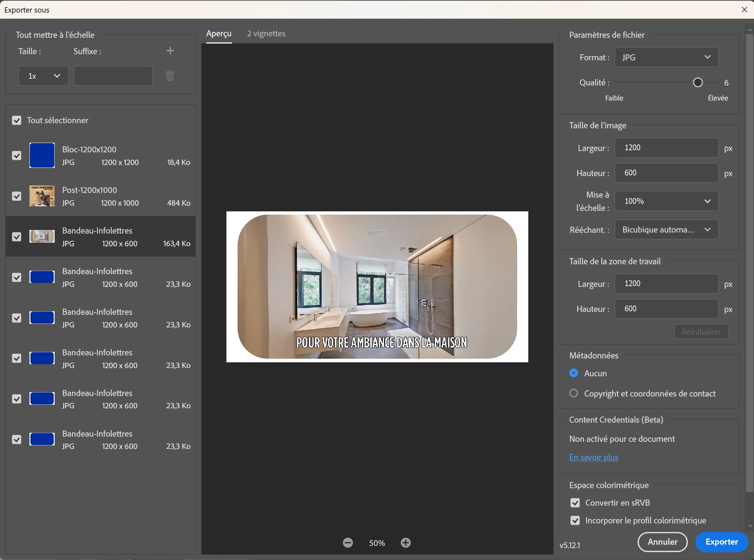Screen dimensions: 754x560
Task: Open the 1x Taille dropdown
Action: click(43, 76)
